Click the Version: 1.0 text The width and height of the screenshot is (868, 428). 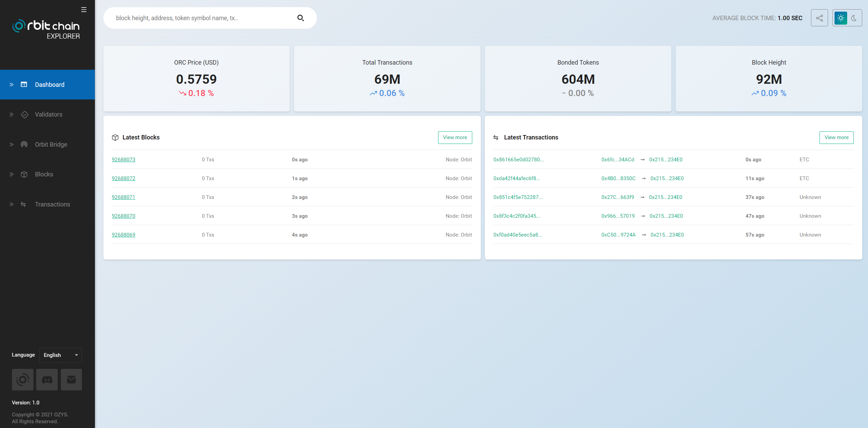click(26, 403)
